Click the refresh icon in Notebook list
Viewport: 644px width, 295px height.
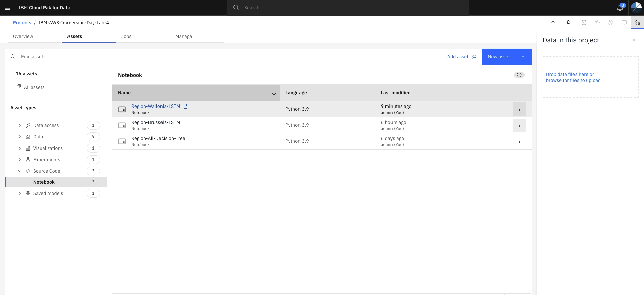[x=519, y=75]
